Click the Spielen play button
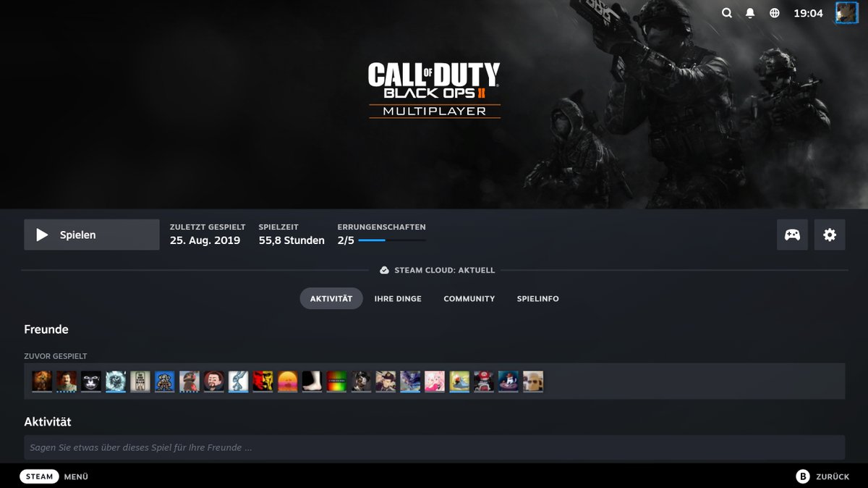This screenshot has width=868, height=488. pos(92,235)
